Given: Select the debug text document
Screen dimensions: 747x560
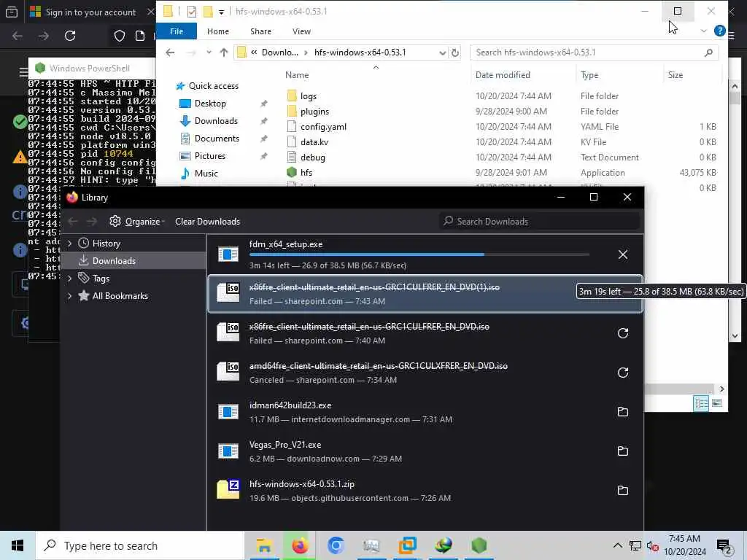Looking at the screenshot, I should click(x=312, y=157).
